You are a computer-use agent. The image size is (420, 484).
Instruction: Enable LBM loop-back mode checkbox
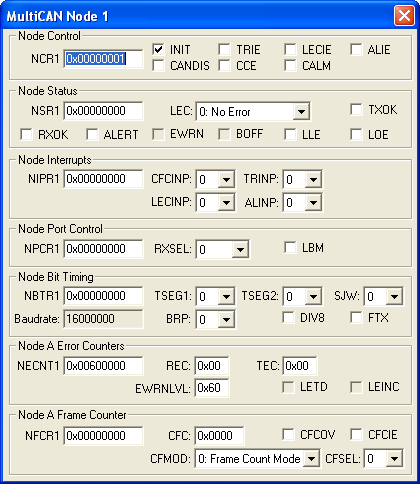[x=290, y=248]
